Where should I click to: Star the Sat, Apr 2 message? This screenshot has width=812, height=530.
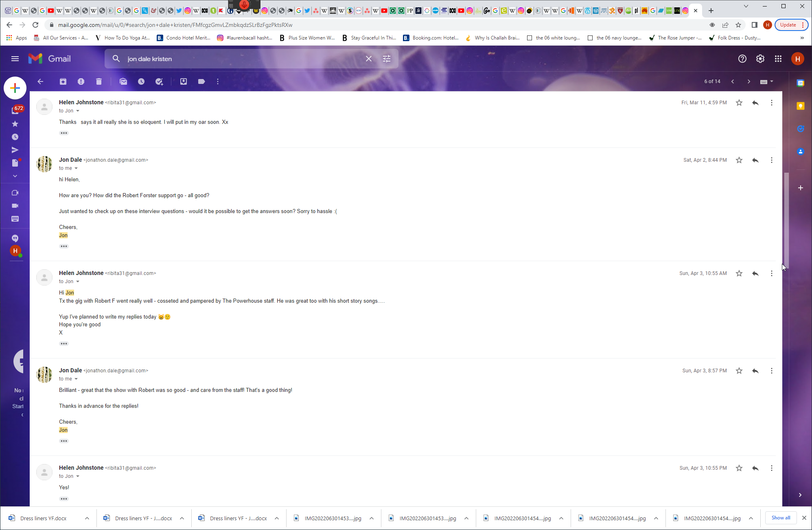(x=739, y=160)
